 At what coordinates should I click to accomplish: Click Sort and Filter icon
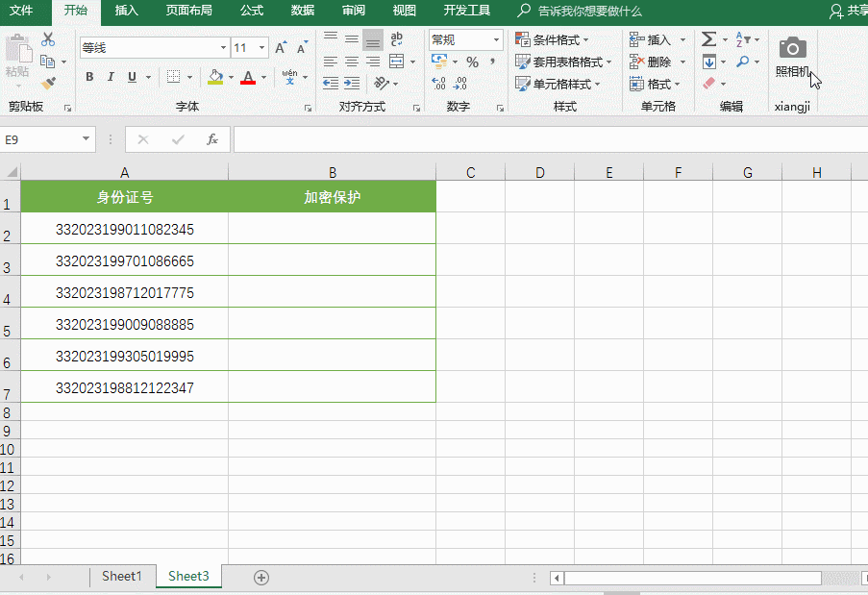coord(742,39)
